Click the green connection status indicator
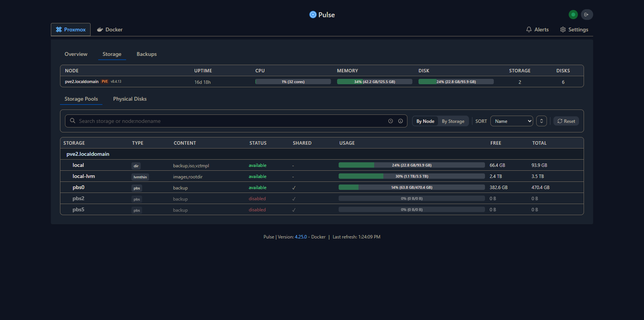Viewport: 644px width, 320px height. point(573,15)
